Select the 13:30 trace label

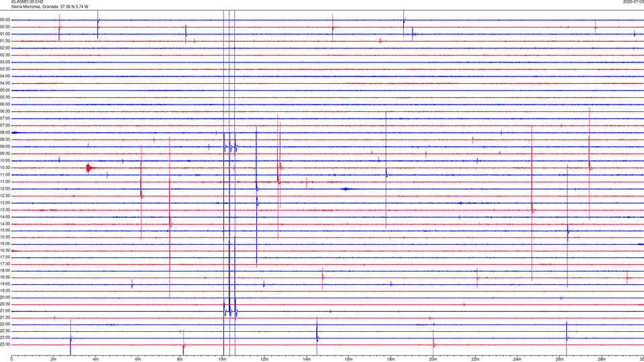coord(5,210)
